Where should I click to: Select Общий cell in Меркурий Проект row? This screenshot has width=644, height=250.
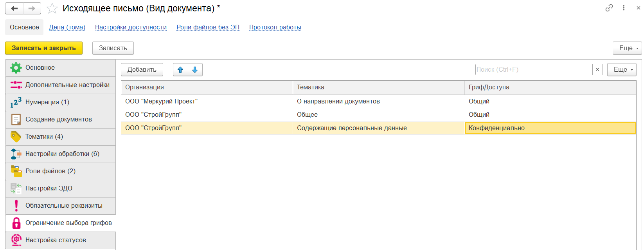(550, 101)
